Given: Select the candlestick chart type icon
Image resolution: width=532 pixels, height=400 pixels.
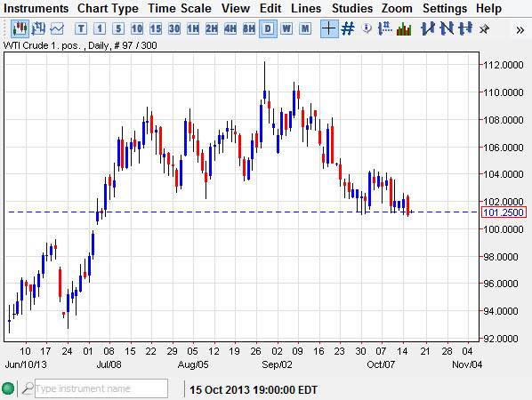Looking at the screenshot, I should [20, 28].
